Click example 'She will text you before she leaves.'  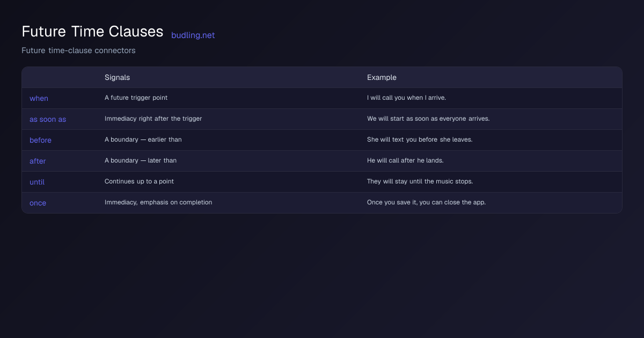tap(420, 139)
